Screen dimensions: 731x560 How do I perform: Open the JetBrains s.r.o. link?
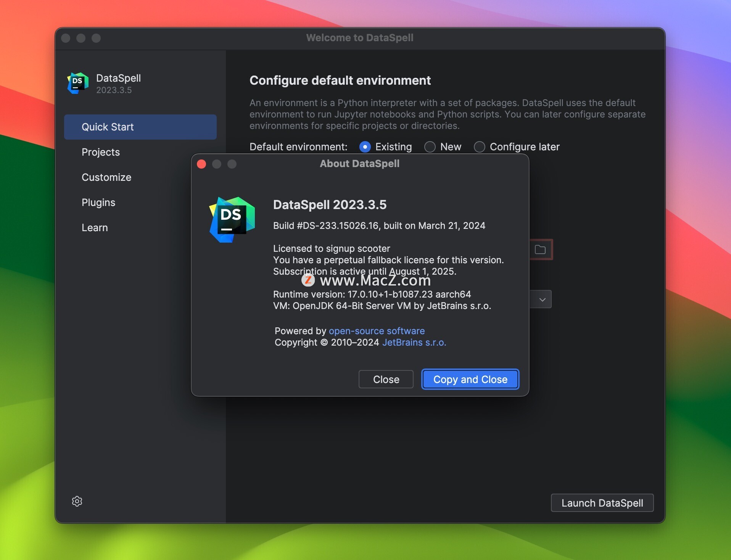click(414, 342)
